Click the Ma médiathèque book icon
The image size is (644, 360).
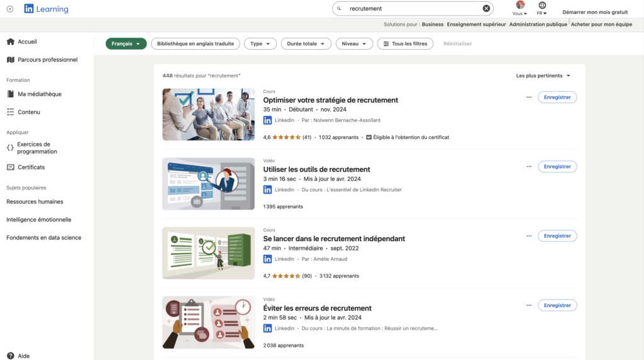click(10, 94)
